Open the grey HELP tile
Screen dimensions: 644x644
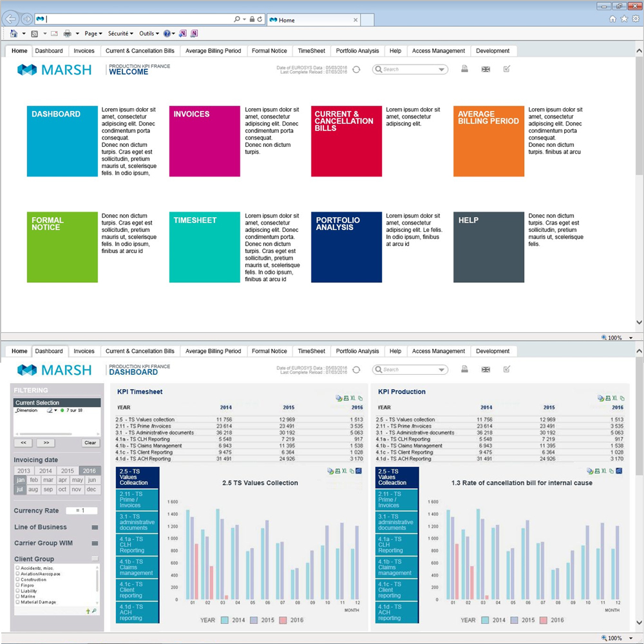pos(489,247)
